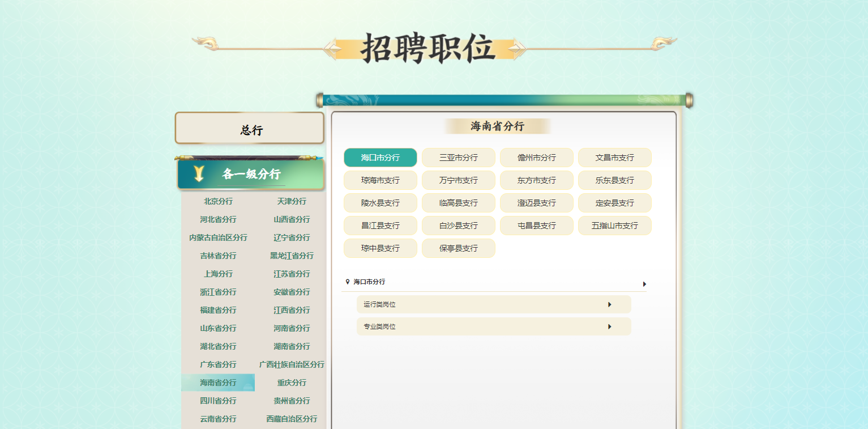Go to 吉林省分行

[x=218, y=256]
